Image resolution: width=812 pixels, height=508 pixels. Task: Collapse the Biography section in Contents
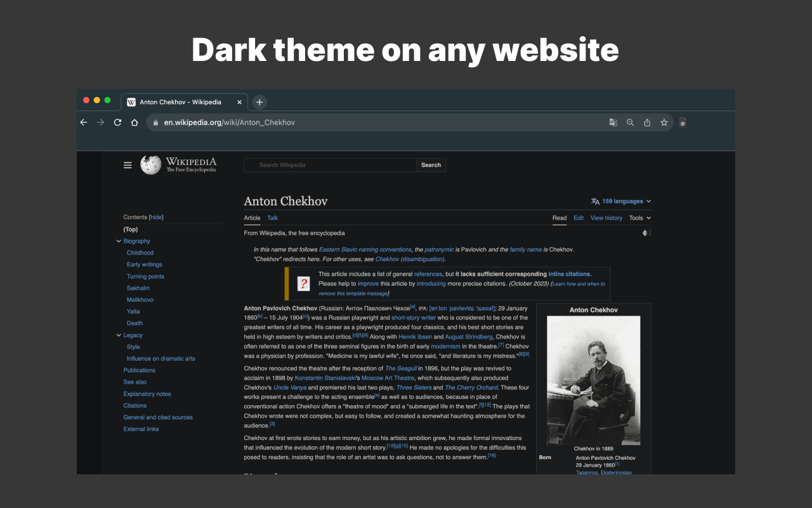coord(119,241)
